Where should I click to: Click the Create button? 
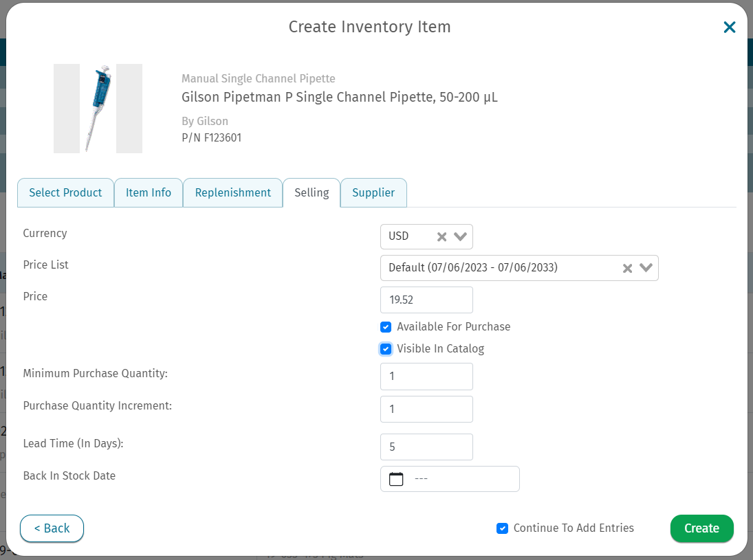point(701,528)
